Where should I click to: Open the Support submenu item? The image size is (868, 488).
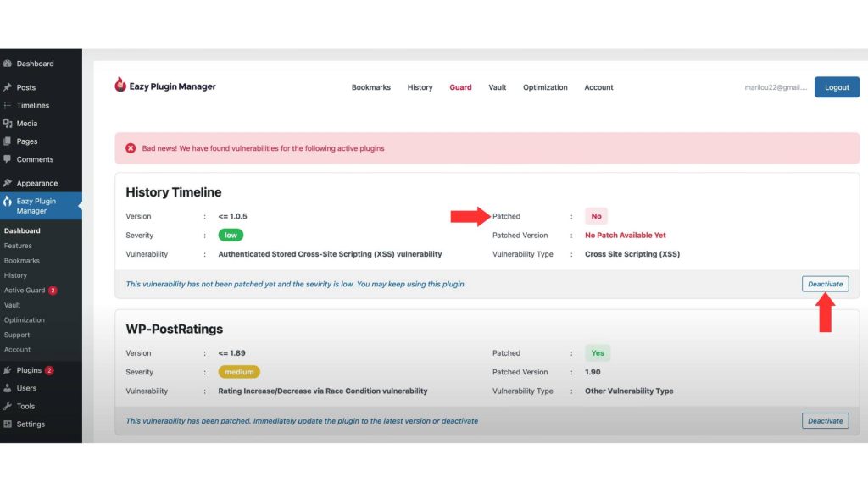point(17,335)
